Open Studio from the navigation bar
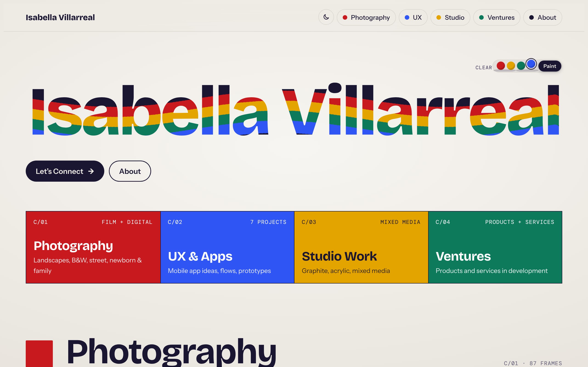588x367 pixels. click(450, 17)
